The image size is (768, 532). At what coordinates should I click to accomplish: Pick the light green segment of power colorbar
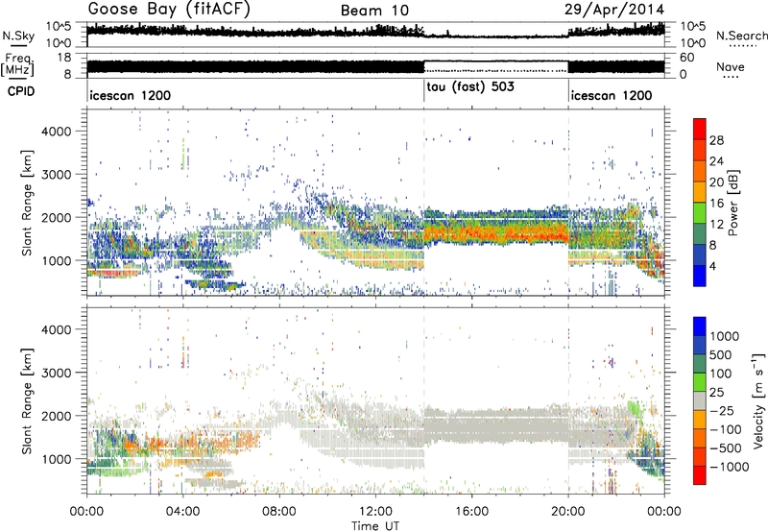click(700, 213)
